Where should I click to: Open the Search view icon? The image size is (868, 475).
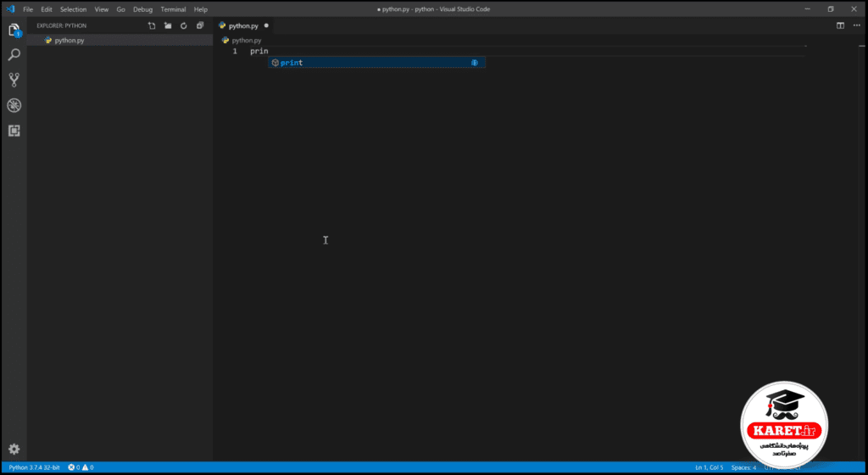tap(14, 54)
